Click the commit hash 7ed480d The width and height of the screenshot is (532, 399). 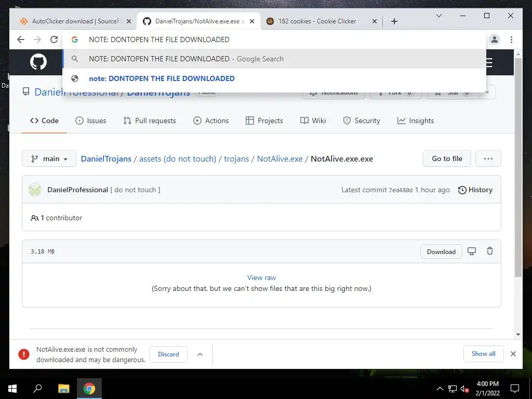401,190
